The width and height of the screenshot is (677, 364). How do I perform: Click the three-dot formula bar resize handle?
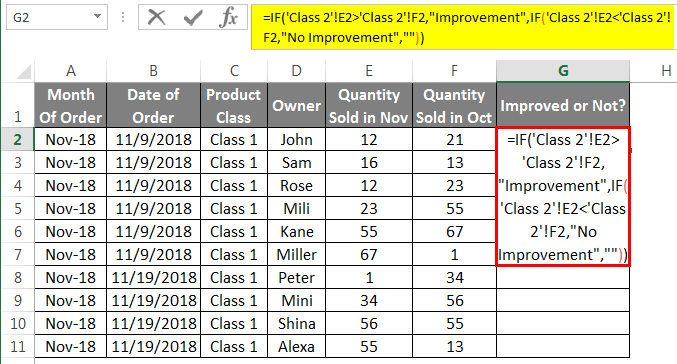point(123,17)
